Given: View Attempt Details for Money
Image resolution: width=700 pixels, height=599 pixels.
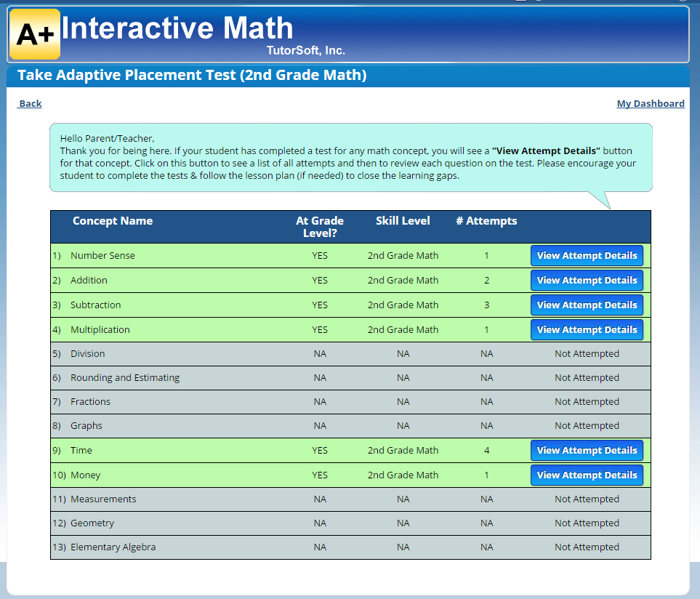Looking at the screenshot, I should pyautogui.click(x=587, y=475).
